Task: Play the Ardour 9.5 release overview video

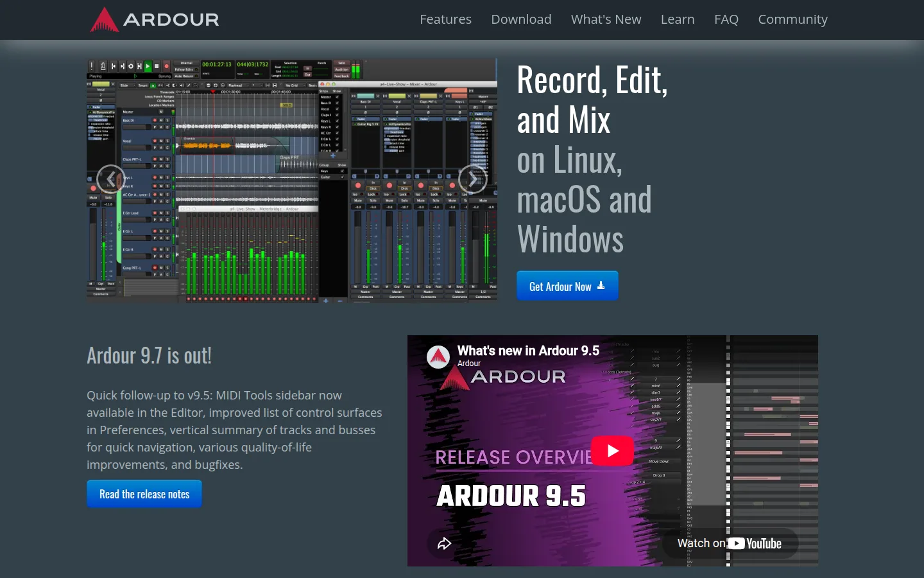Action: pyautogui.click(x=612, y=451)
